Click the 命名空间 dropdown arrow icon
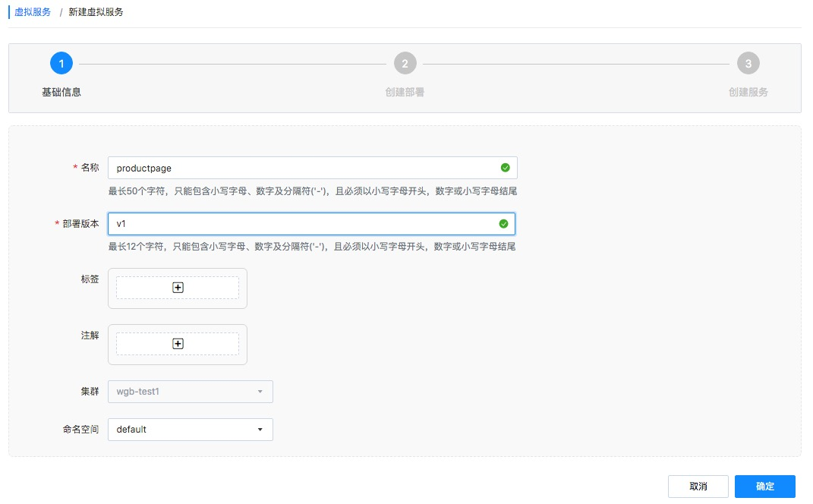This screenshot has height=504, width=813. coord(262,429)
